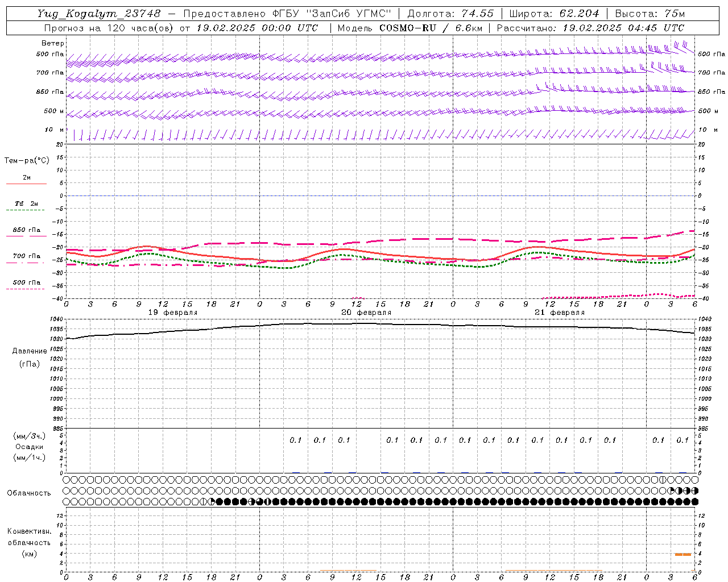Viewport: 728px width, 582px height.
Task: Click the 21 февраля date label
Action: click(560, 313)
